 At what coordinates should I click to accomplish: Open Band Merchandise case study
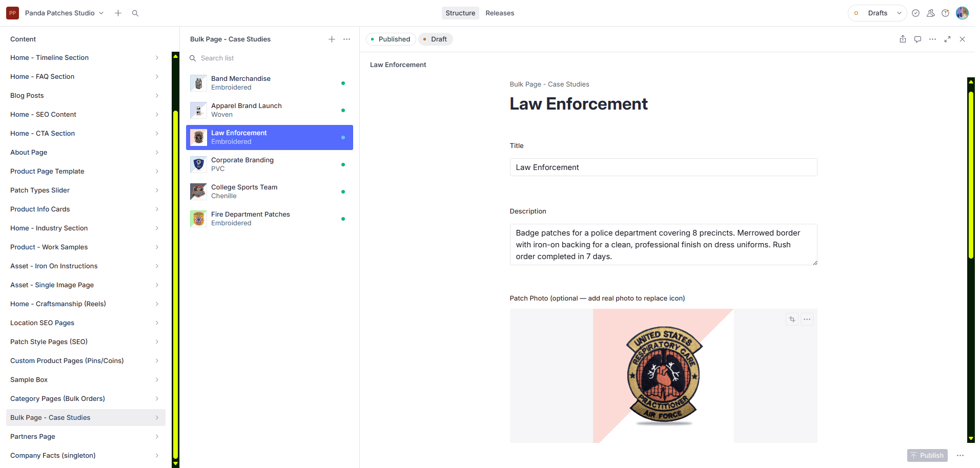[270, 83]
